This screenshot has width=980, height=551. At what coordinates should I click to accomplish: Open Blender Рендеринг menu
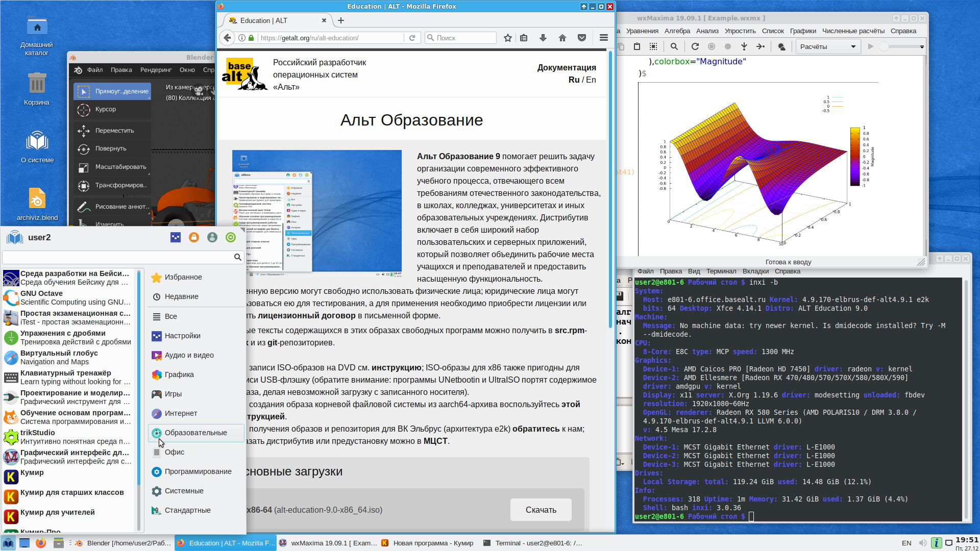click(x=156, y=70)
